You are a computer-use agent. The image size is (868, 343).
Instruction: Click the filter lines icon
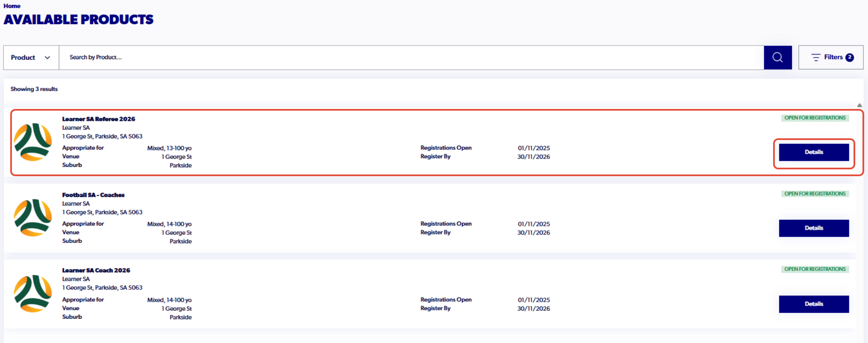pyautogui.click(x=816, y=57)
